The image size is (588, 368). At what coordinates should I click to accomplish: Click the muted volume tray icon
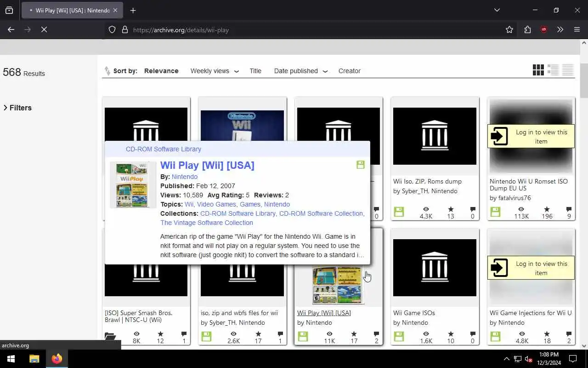[529, 359]
